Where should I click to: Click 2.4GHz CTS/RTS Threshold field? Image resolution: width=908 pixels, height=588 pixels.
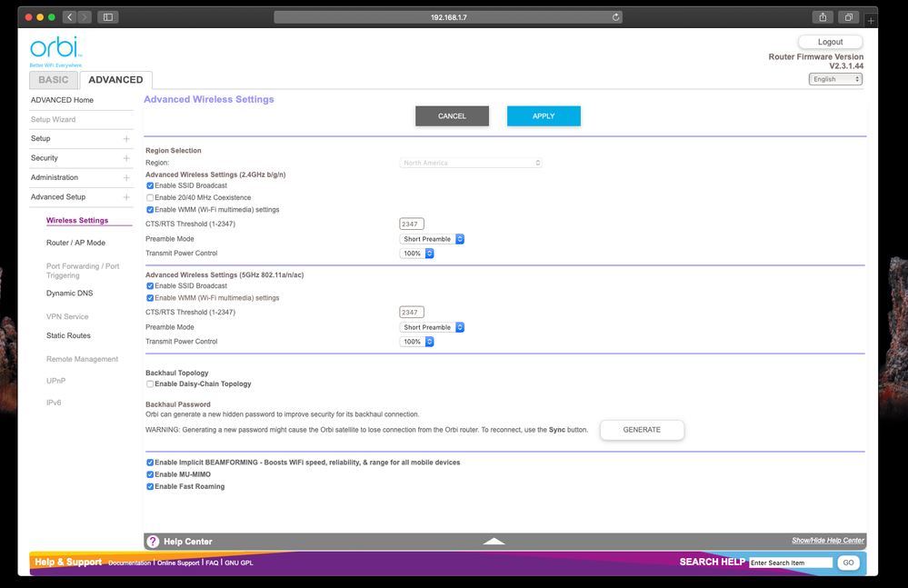[x=412, y=224]
